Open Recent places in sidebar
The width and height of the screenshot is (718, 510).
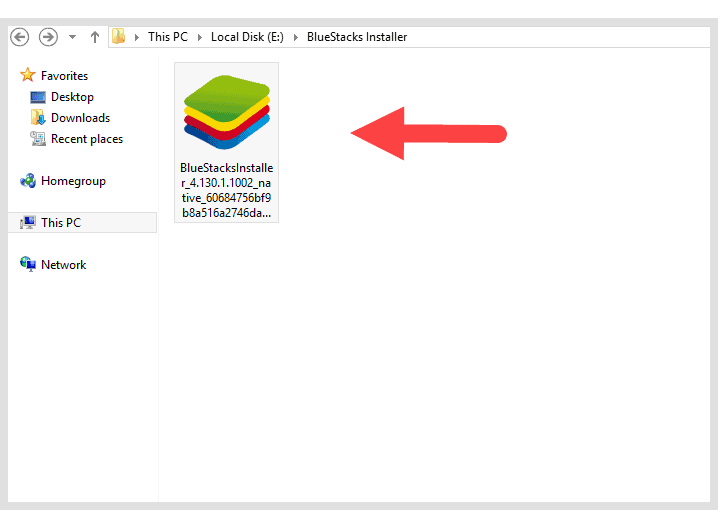pyautogui.click(x=87, y=139)
